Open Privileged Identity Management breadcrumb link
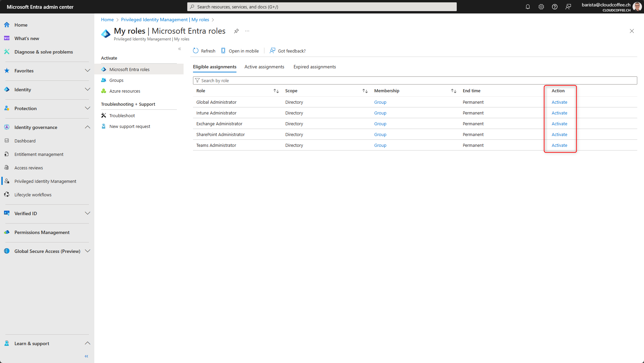 tap(165, 20)
